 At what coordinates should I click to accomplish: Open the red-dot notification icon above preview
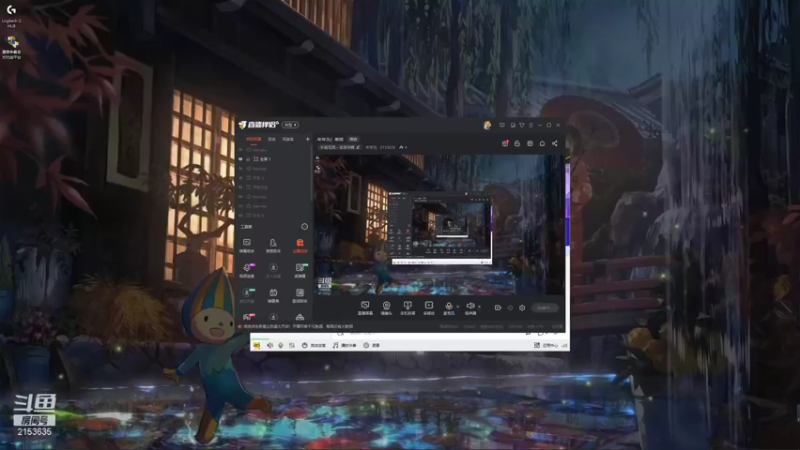(505, 143)
